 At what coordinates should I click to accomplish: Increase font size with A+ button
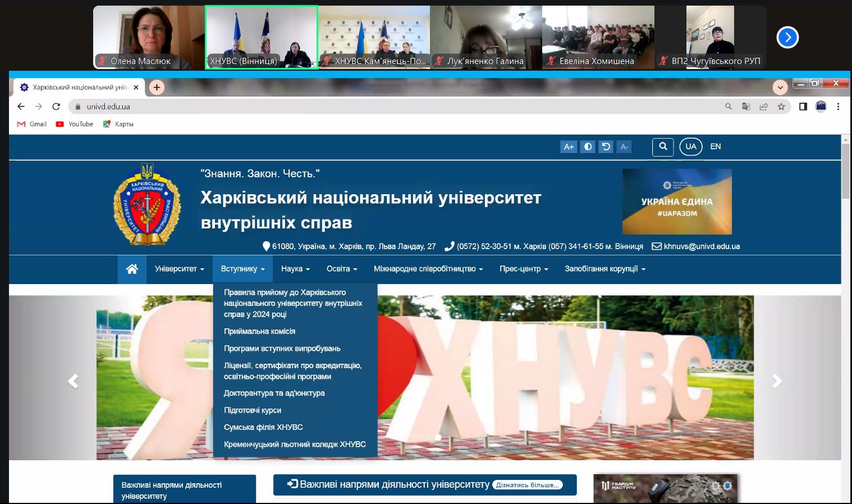[569, 146]
